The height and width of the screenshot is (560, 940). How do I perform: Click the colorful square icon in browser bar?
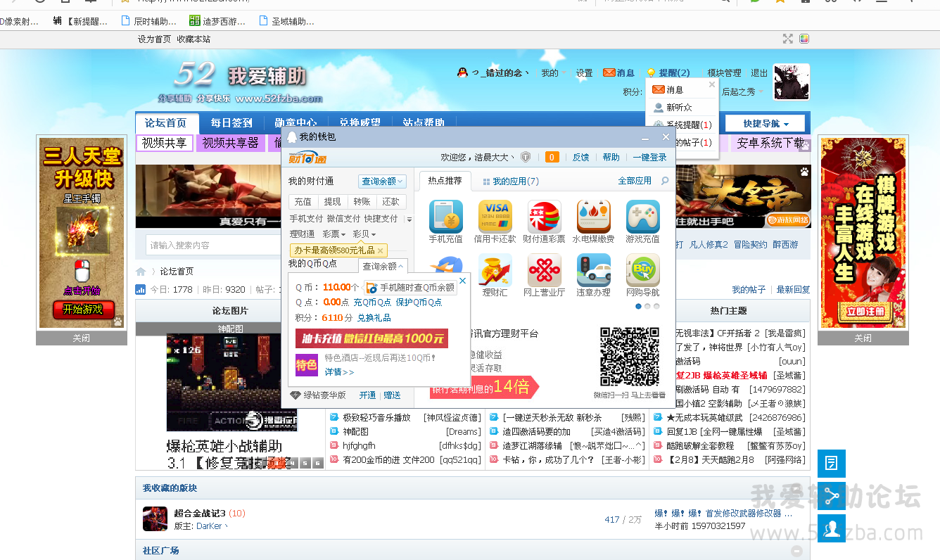(x=804, y=39)
